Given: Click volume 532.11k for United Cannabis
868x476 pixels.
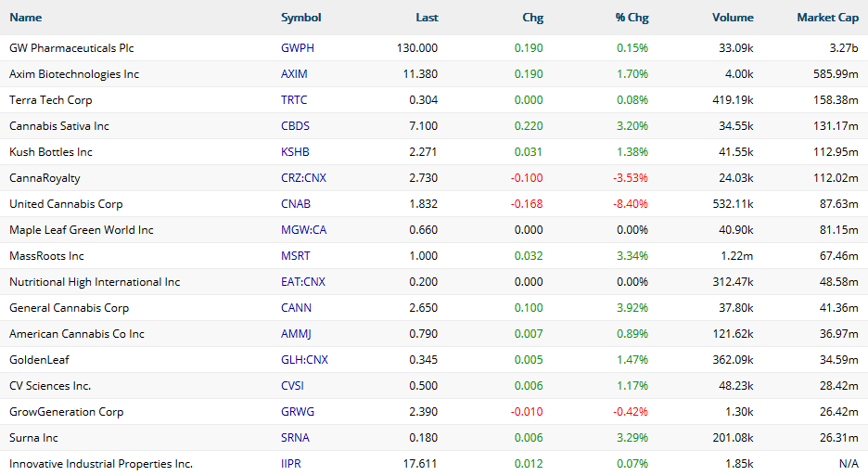Looking at the screenshot, I should click(x=733, y=204).
